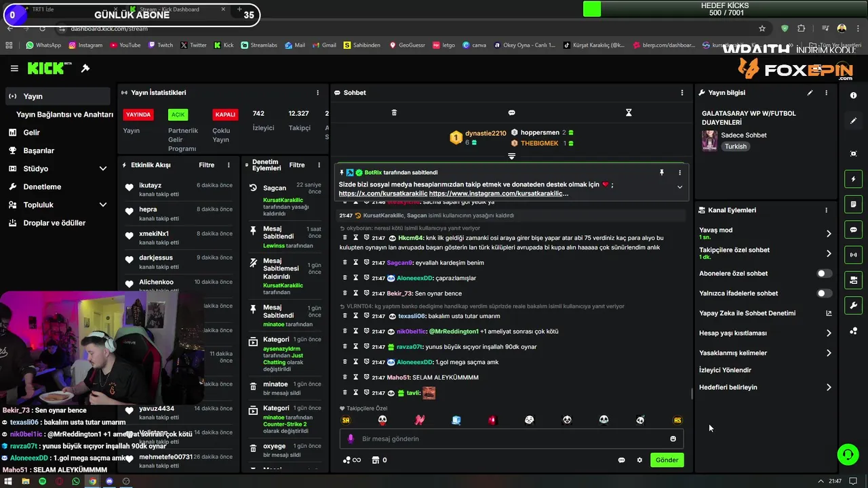Image resolution: width=868 pixels, height=488 pixels.
Task: Click the pencil icon in right sidebar
Action: pos(853,121)
